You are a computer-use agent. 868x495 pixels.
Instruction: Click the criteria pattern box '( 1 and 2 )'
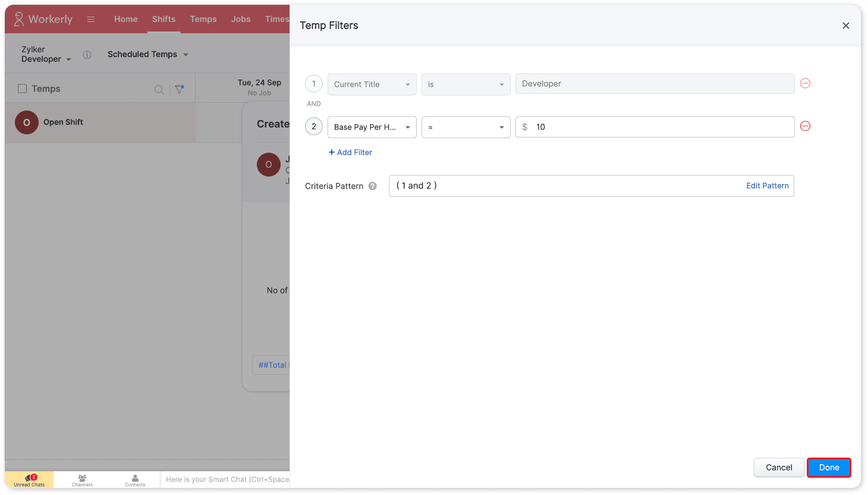592,185
